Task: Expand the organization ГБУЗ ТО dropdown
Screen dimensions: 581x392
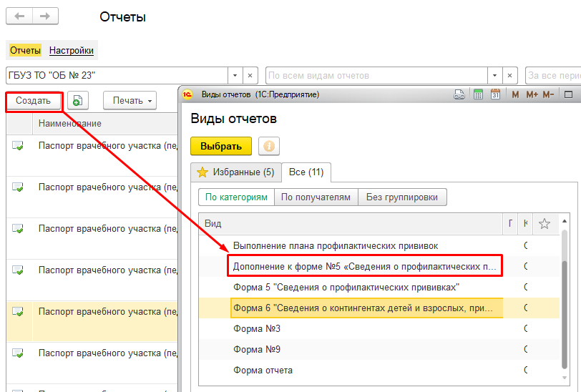Action: [x=235, y=76]
